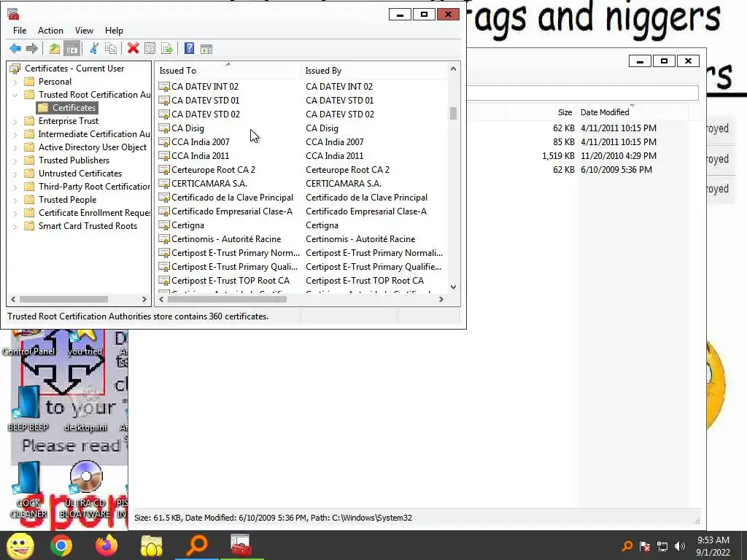Expand the Trusted People node
This screenshot has height=560, width=747.
(15, 200)
